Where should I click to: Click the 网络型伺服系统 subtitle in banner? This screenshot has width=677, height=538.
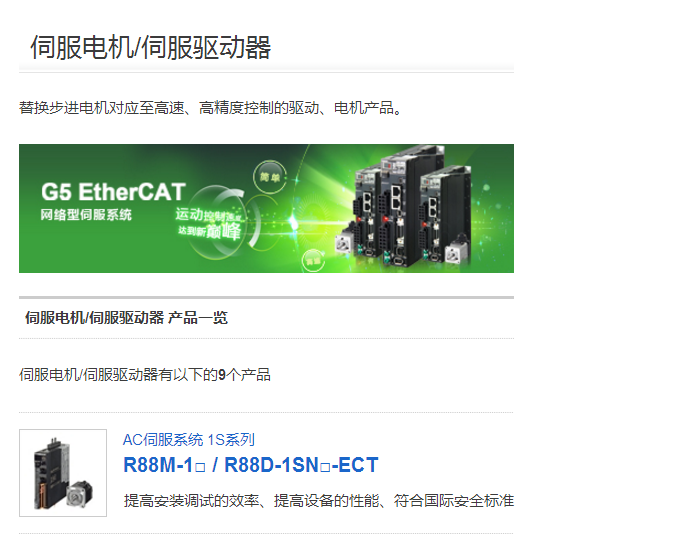tap(86, 215)
